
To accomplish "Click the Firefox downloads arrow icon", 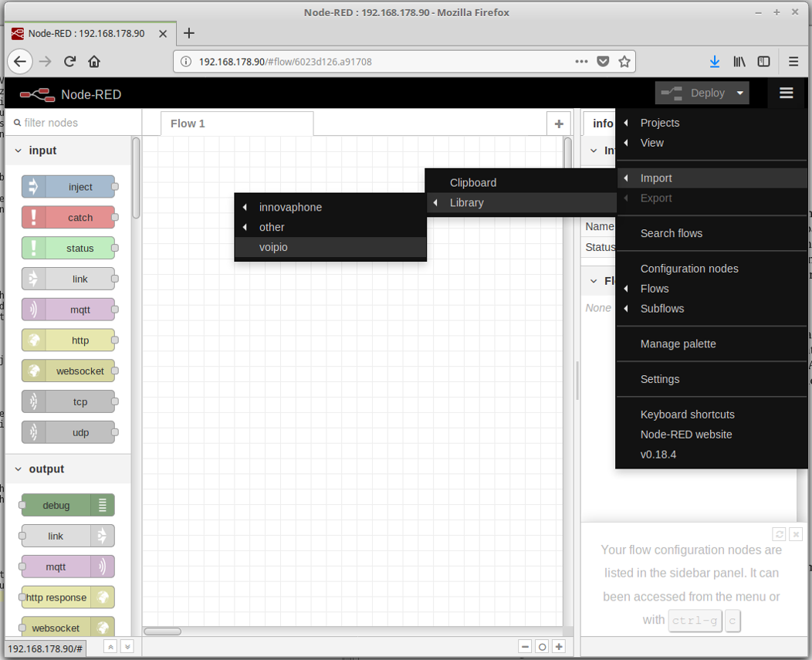I will pos(715,62).
